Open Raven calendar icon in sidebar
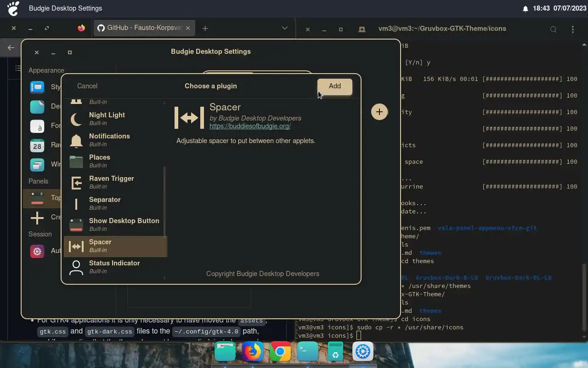 [37, 145]
